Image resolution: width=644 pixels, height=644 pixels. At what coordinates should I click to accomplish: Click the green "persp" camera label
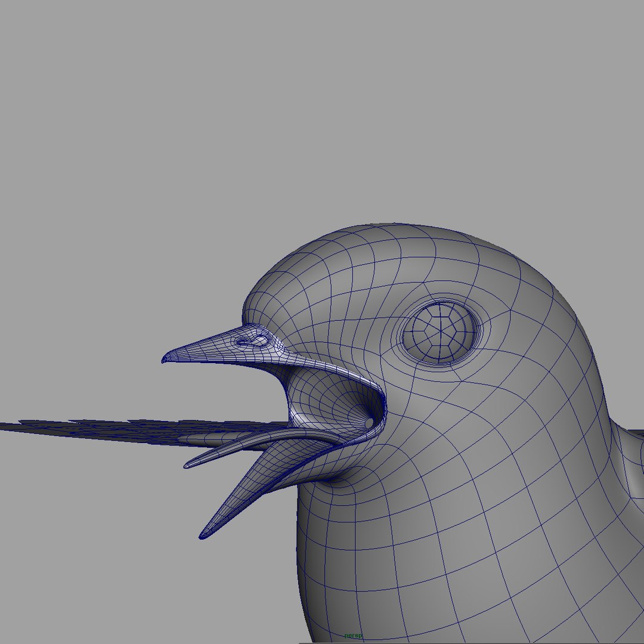[x=353, y=636]
